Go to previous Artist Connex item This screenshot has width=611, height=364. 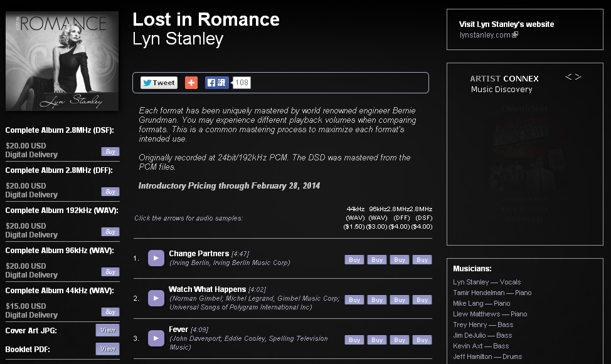(x=568, y=76)
